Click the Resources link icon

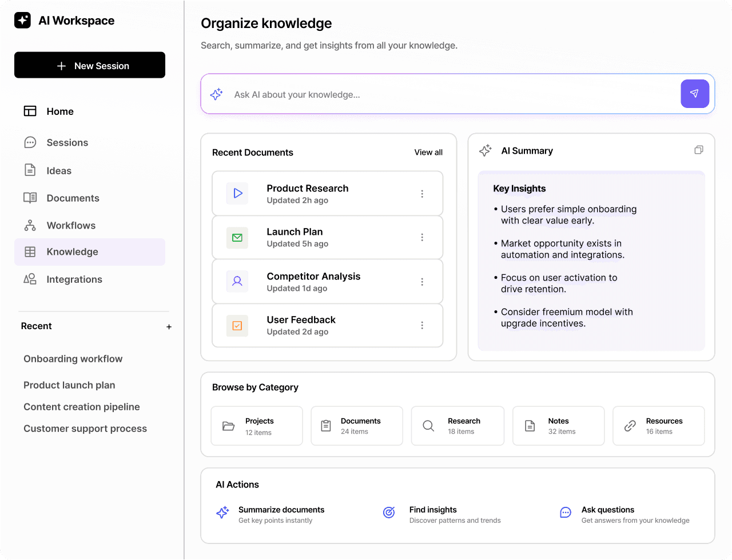[630, 426]
